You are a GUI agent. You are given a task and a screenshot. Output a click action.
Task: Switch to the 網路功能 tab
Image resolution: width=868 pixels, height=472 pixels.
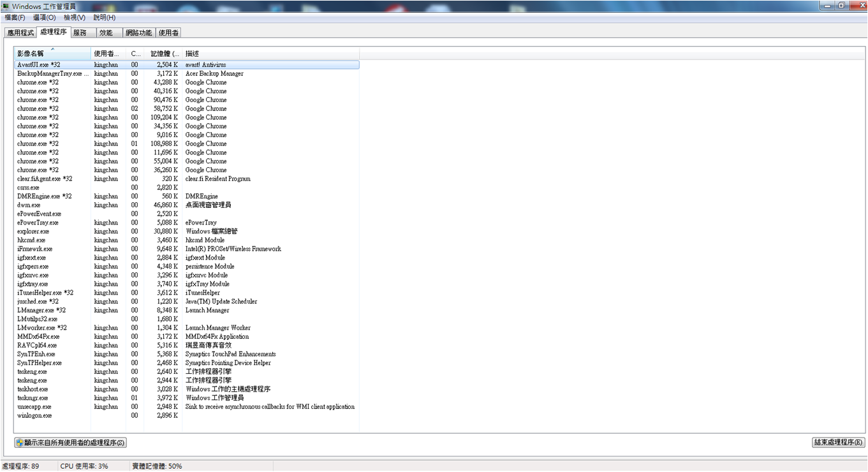pos(138,33)
